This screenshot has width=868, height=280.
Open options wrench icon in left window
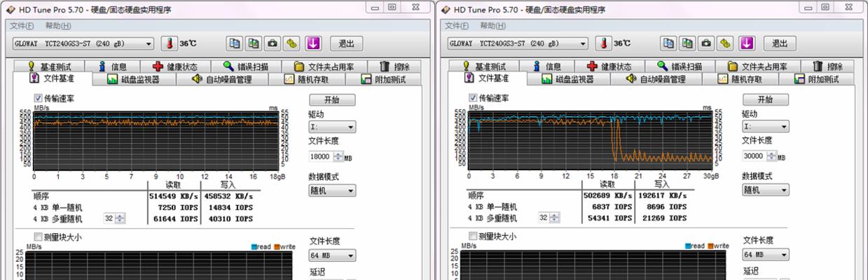(293, 43)
